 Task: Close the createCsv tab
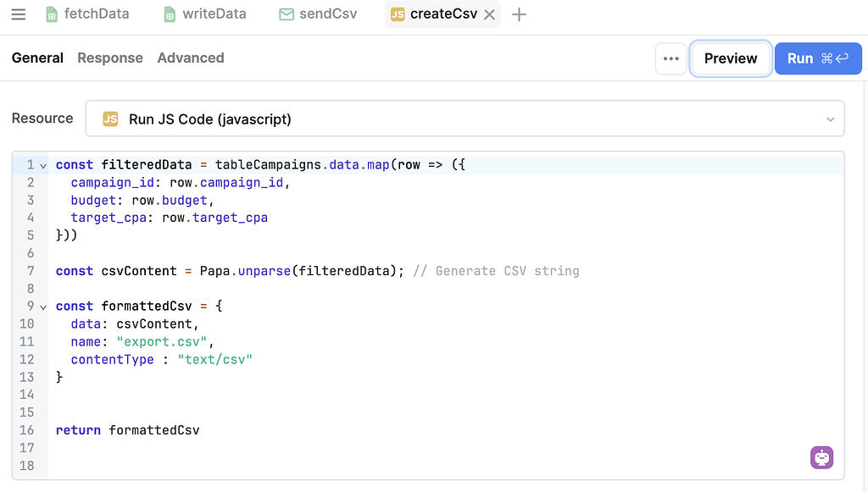click(489, 14)
